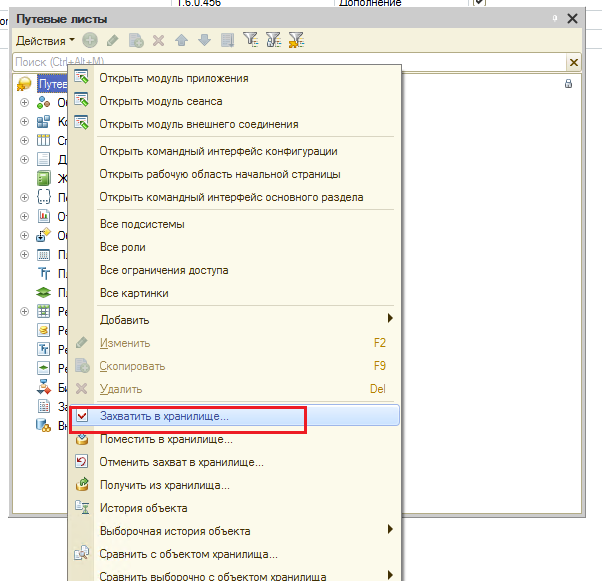
Task: Click the pencil edit toolbar icon
Action: tap(112, 40)
